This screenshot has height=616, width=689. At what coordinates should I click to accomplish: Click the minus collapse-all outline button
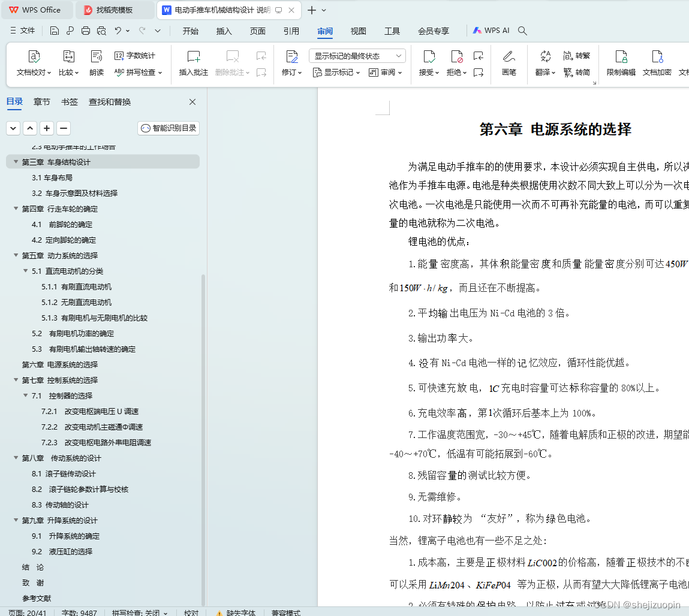pos(64,128)
